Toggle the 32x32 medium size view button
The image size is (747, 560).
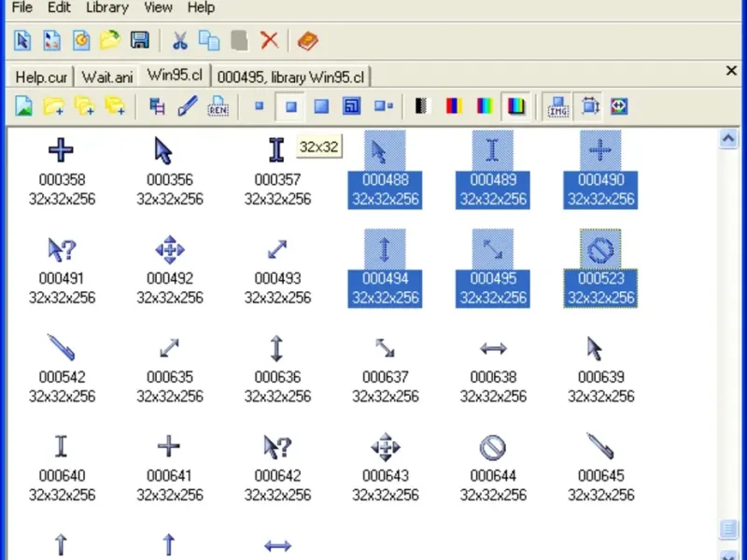(291, 106)
